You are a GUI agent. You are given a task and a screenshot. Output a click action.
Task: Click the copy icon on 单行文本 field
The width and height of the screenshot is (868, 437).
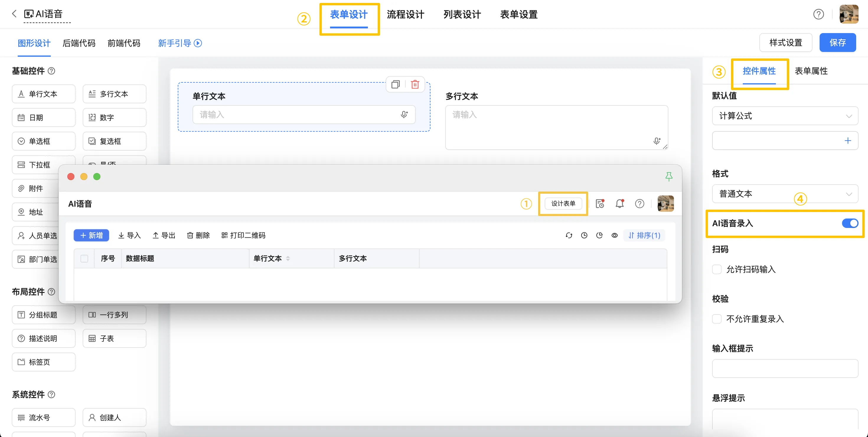[x=395, y=84]
